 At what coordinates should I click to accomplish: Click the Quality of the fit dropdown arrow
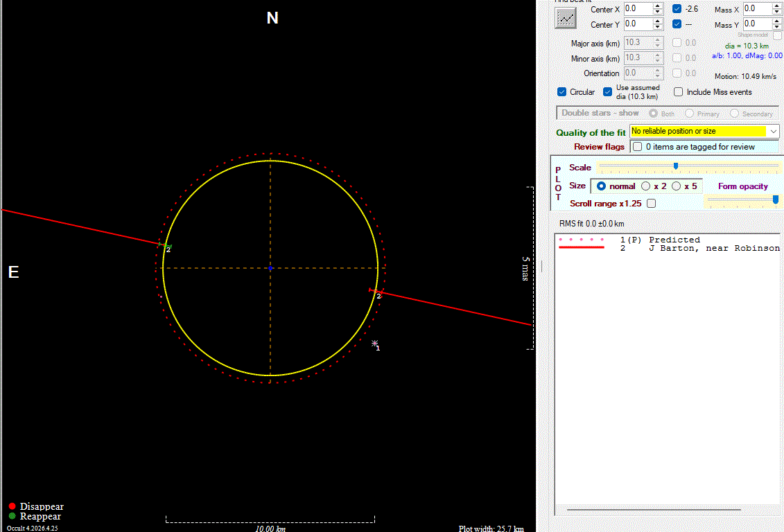click(774, 132)
